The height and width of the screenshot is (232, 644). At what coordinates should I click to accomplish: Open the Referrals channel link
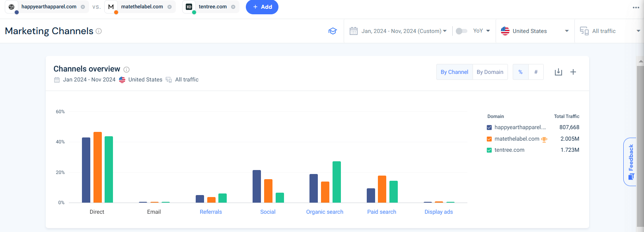pos(211,212)
